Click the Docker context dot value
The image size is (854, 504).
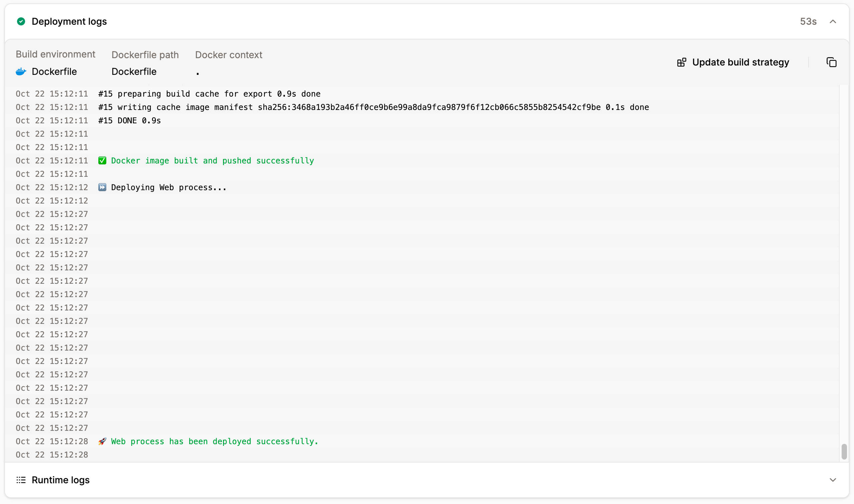click(x=197, y=71)
